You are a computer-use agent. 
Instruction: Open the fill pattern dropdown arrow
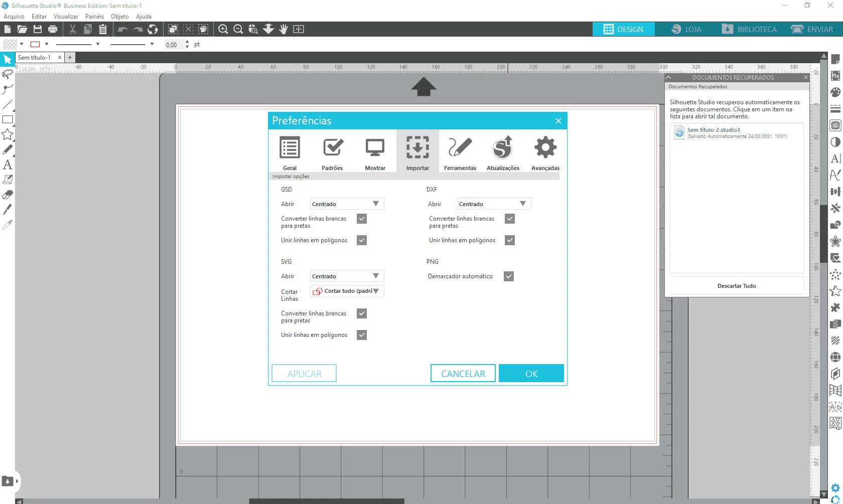(22, 44)
